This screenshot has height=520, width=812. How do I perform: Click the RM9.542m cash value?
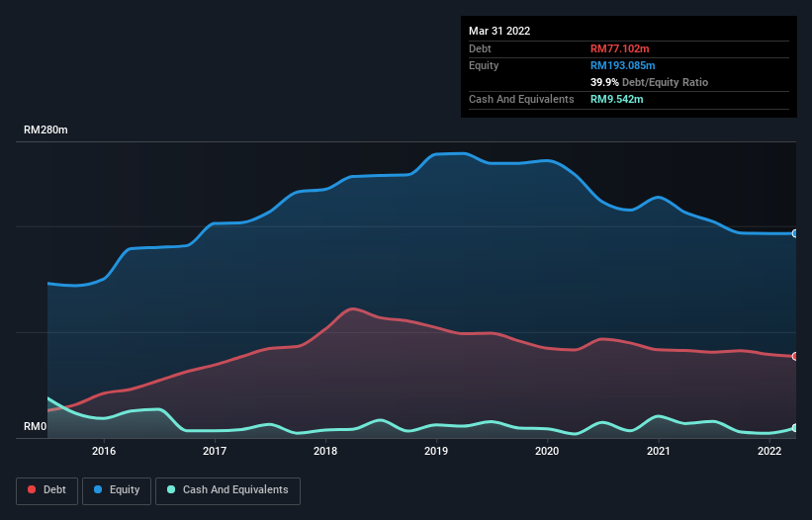(616, 99)
